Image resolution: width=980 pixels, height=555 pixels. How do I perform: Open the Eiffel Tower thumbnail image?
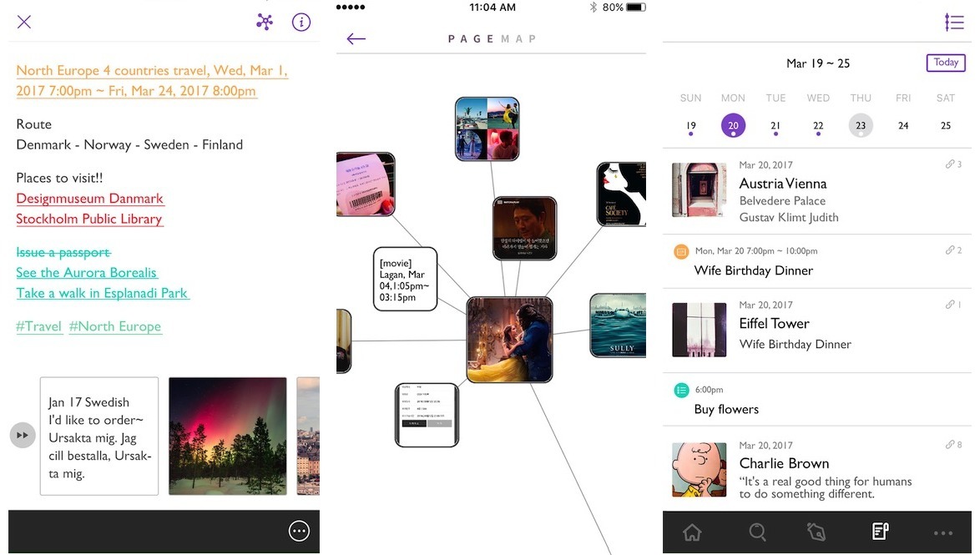(x=700, y=330)
